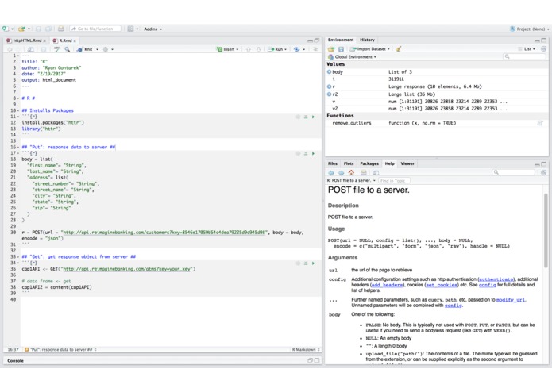Open chunk options gear for install packages chunk

point(298,117)
